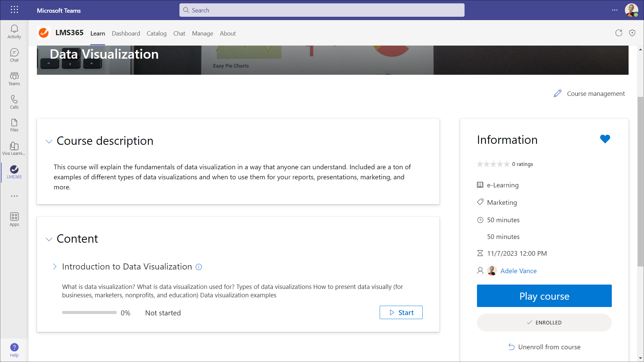Expand Introduction to Data Visualization module

click(55, 267)
